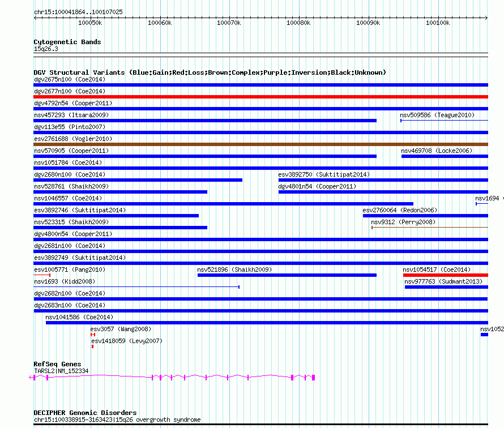Screen dimensions: 504x428
Task: Click nsv1054517 (Coe2014) label
Action: [437, 269]
